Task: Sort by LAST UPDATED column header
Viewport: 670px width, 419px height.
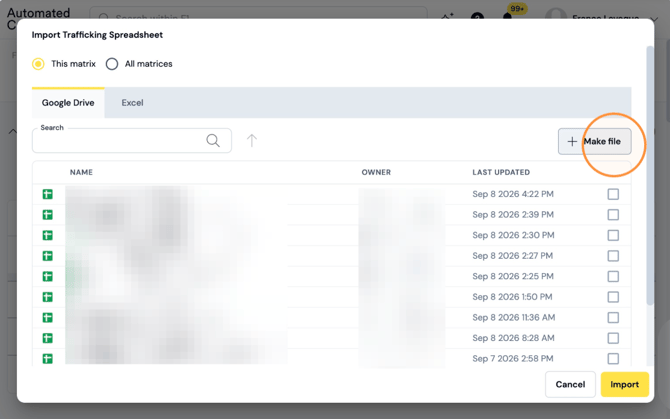Action: 501,172
